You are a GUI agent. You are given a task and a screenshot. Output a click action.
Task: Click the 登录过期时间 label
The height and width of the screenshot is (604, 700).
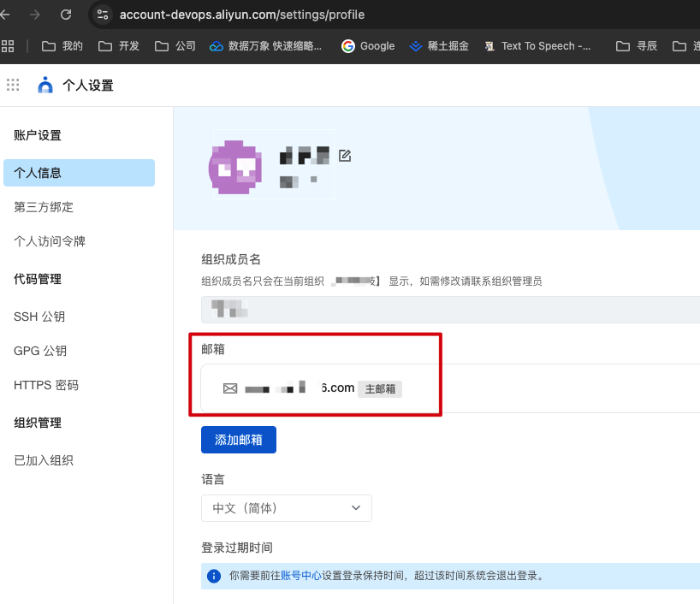point(237,548)
